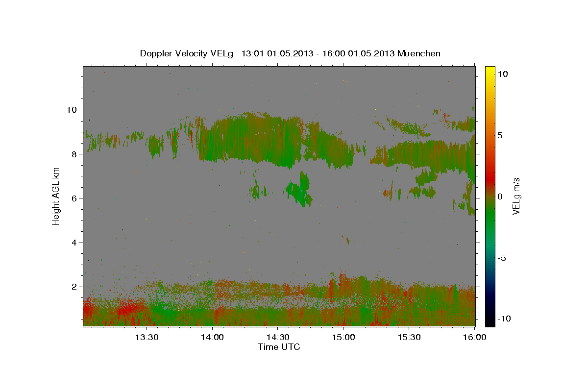The image size is (588, 392).
Task: Click the colorbar value 10 label
Action: click(503, 73)
